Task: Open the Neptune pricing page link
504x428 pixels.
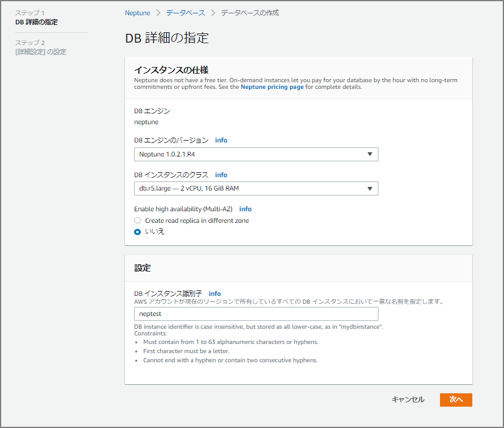Action: tap(272, 87)
